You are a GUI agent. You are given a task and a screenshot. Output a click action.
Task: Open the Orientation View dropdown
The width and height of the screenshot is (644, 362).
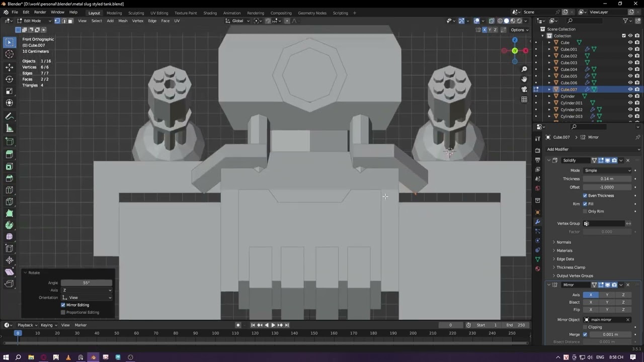pyautogui.click(x=87, y=298)
